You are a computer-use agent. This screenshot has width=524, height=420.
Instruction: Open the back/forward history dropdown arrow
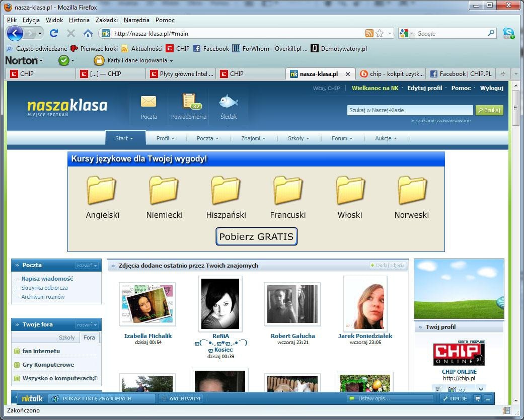coord(40,33)
